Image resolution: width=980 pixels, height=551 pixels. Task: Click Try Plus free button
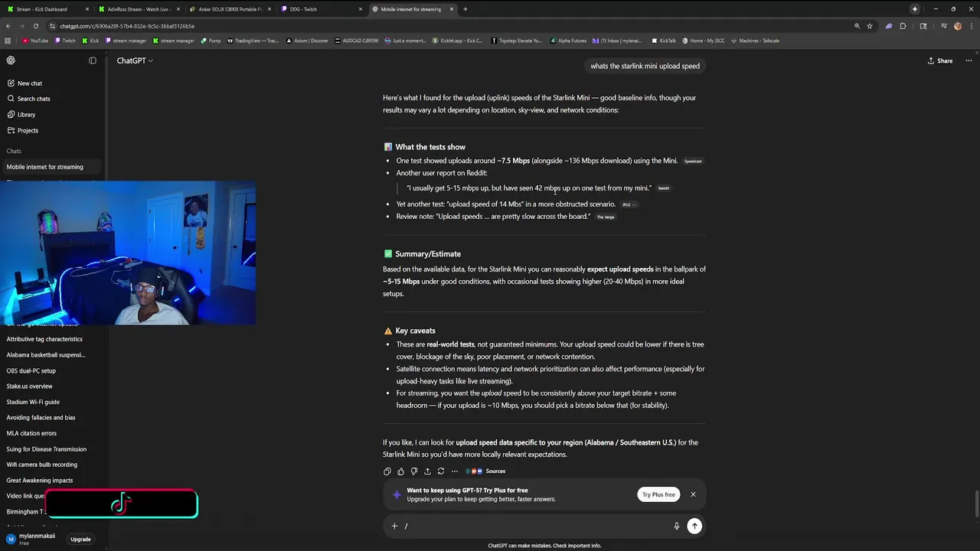pos(658,494)
